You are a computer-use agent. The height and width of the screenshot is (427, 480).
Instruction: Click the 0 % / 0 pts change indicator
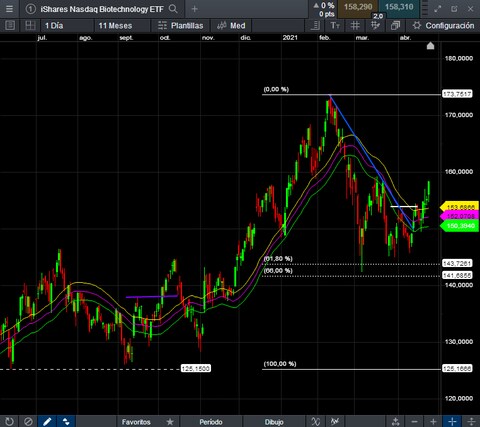324,9
